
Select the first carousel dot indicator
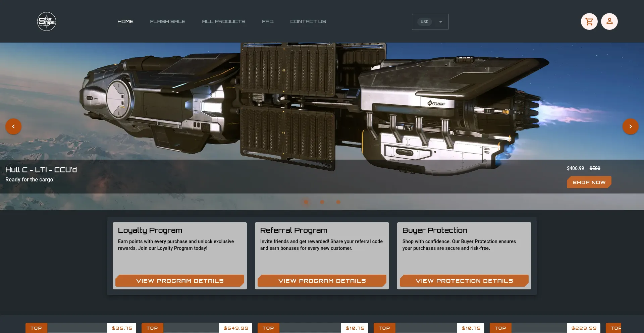click(x=306, y=202)
